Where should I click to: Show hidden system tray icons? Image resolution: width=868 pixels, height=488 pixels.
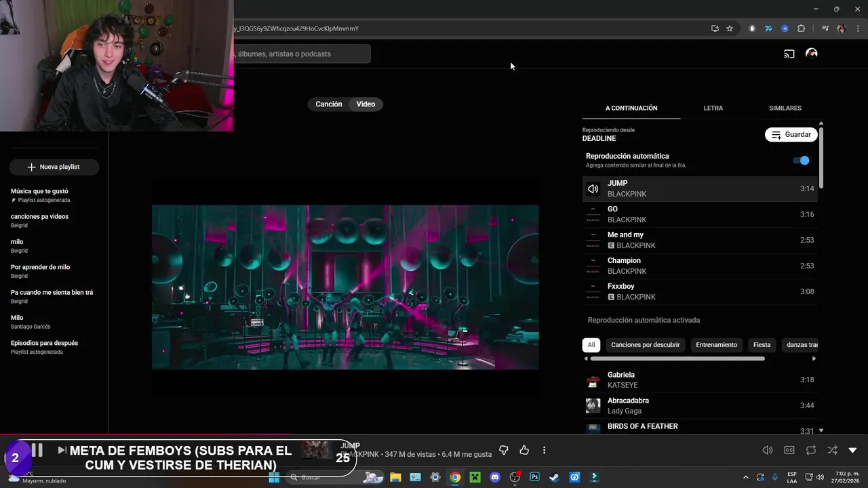pos(746,477)
